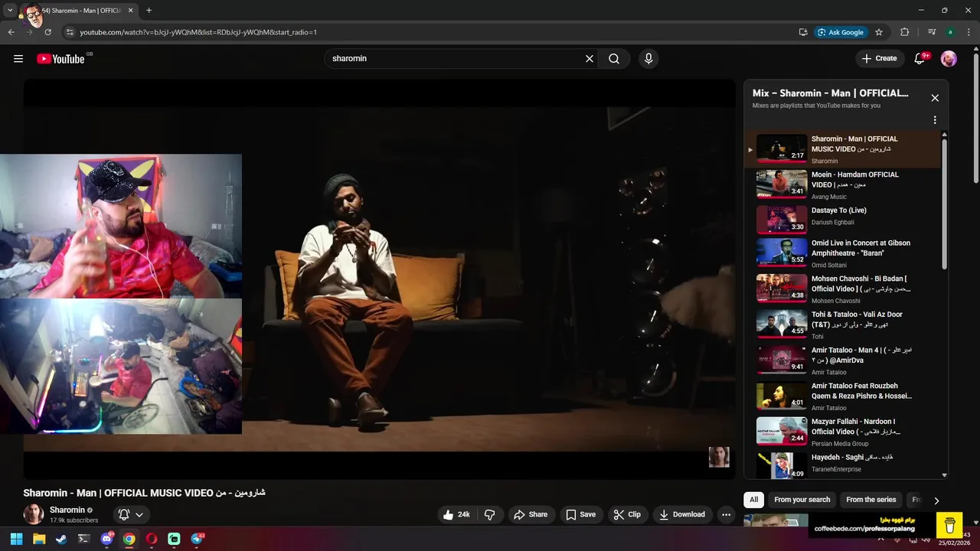The image size is (980, 551).
Task: Select the All filter chip
Action: point(754,500)
